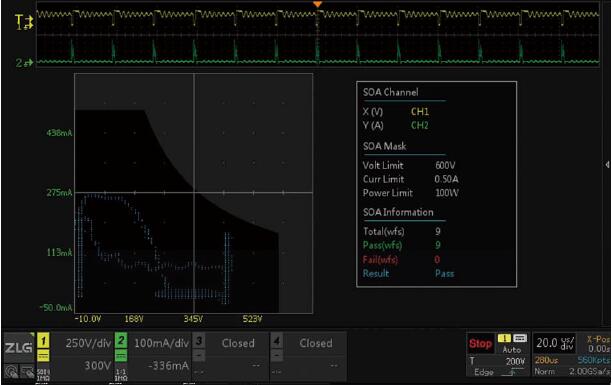612x385 pixels.
Task: Tap the touch gesture icon under ZLG
Action: pos(11,371)
